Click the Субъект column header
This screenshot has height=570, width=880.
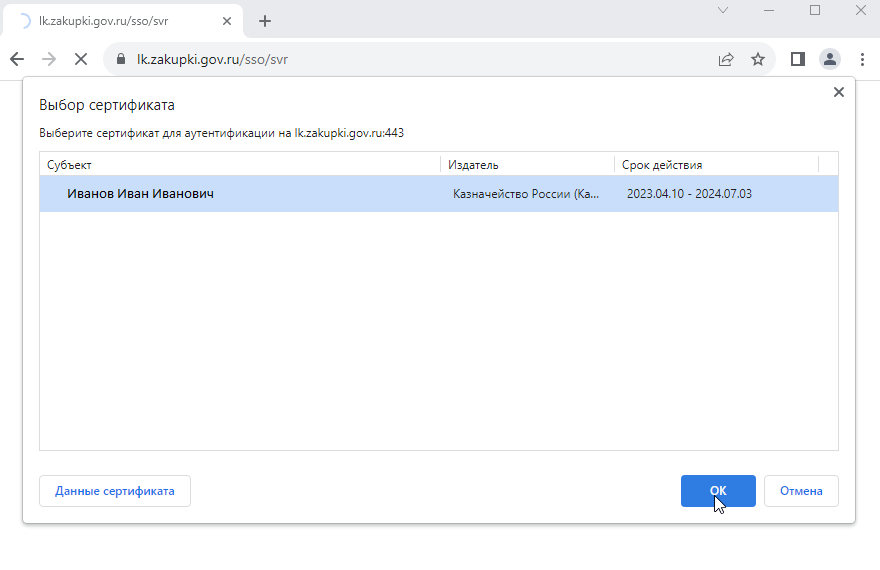240,165
